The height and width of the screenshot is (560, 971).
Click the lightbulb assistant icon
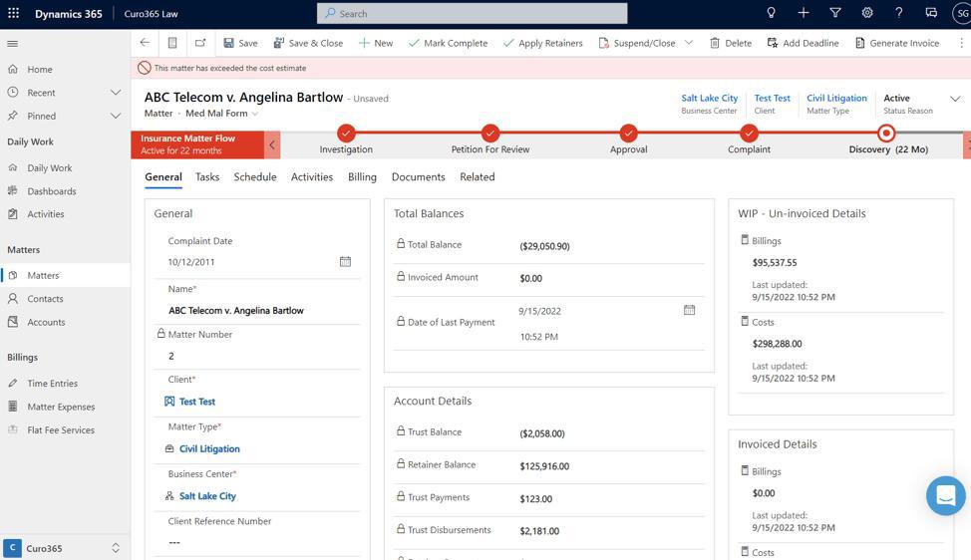pos(771,13)
